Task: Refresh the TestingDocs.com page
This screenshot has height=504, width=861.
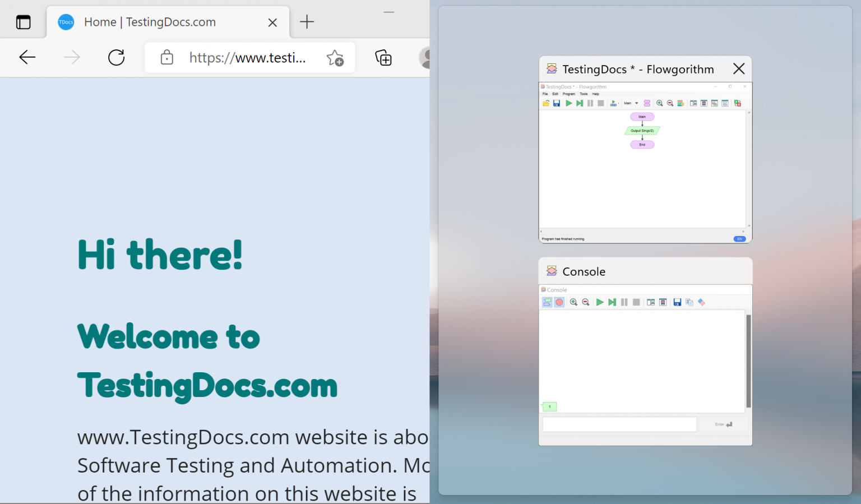Action: (x=116, y=57)
